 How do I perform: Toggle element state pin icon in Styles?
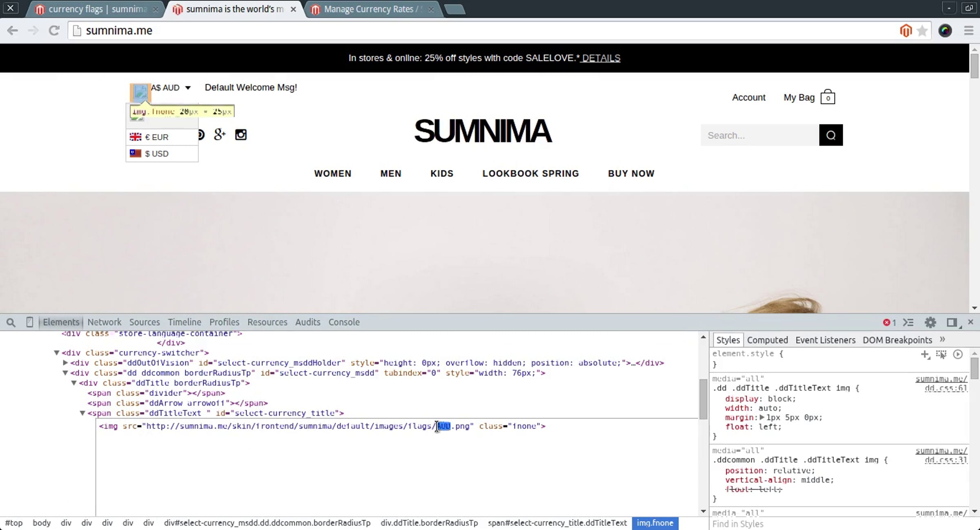[x=941, y=354]
